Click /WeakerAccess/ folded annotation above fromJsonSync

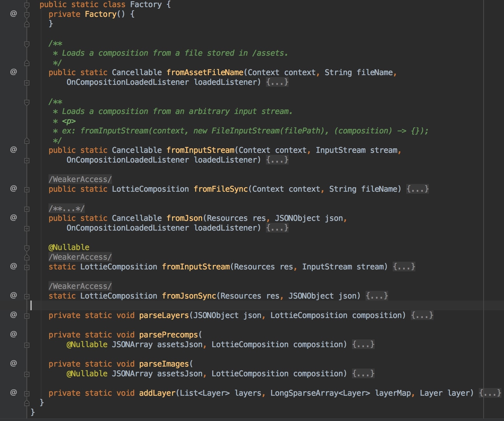pos(80,286)
